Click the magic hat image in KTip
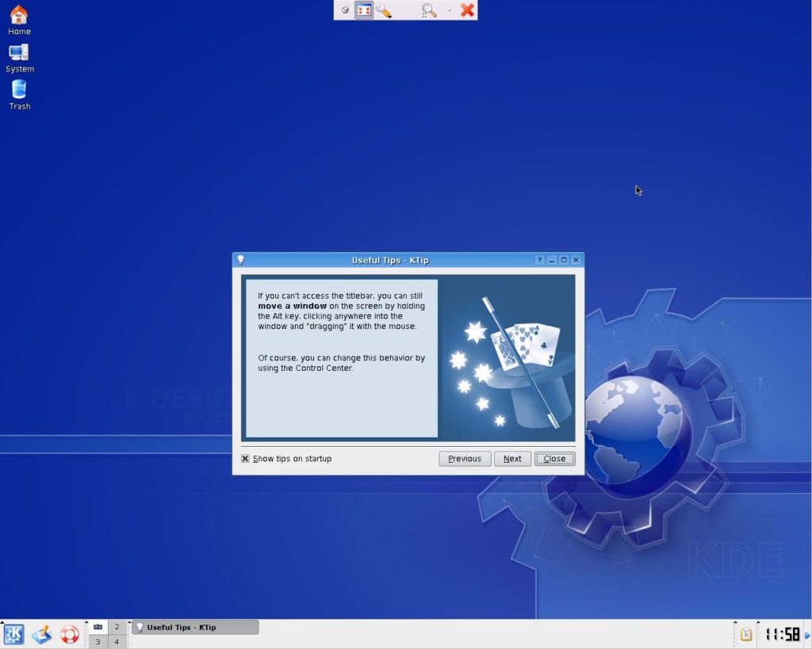This screenshot has width=812, height=649. (x=508, y=358)
